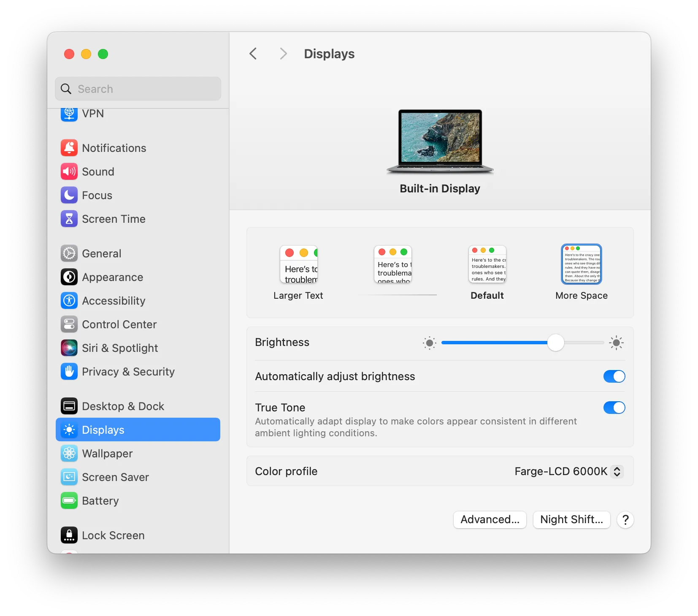This screenshot has width=698, height=616.
Task: Click the Battery icon in sidebar
Action: [69, 501]
